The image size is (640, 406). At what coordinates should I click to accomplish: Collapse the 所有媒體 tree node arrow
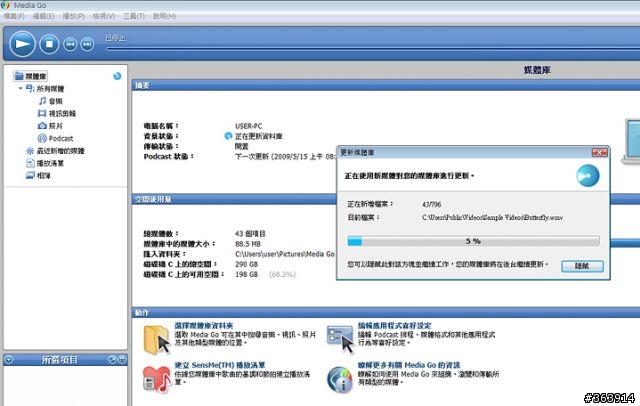point(20,88)
